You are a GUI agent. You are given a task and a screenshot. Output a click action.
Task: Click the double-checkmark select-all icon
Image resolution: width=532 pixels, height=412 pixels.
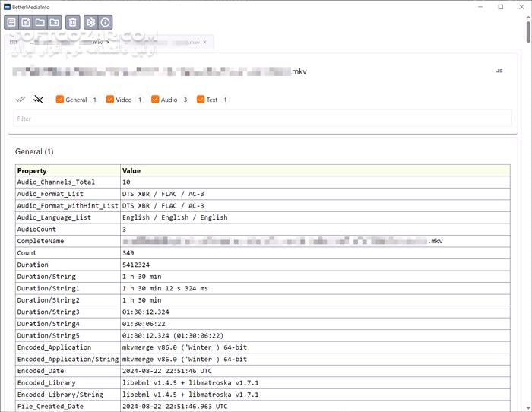point(21,100)
